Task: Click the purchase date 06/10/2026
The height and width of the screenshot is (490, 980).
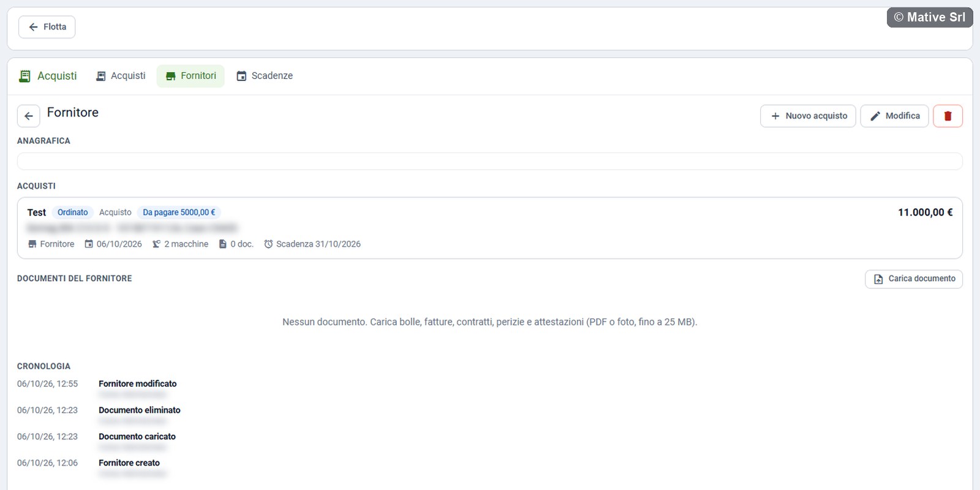Action: pyautogui.click(x=119, y=244)
